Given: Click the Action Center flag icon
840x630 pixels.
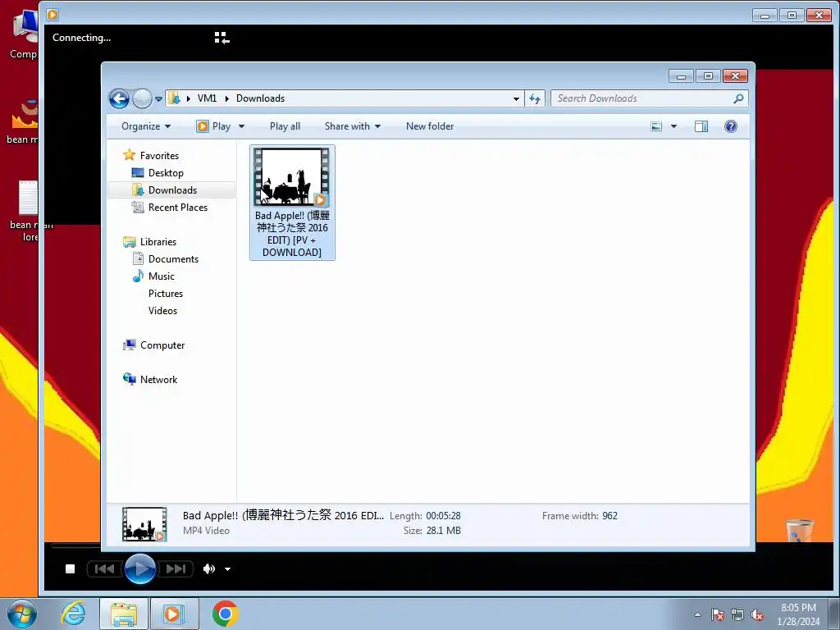Looking at the screenshot, I should click(x=718, y=614).
